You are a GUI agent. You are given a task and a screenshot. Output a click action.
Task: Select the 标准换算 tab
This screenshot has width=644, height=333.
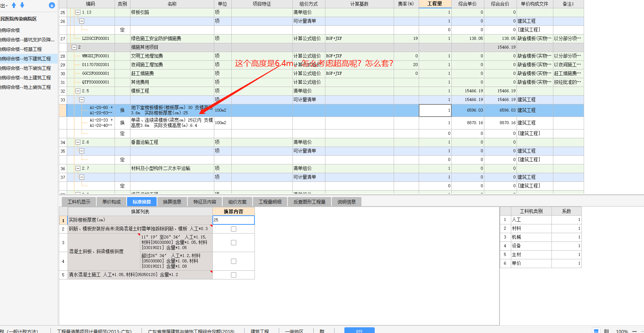point(142,202)
